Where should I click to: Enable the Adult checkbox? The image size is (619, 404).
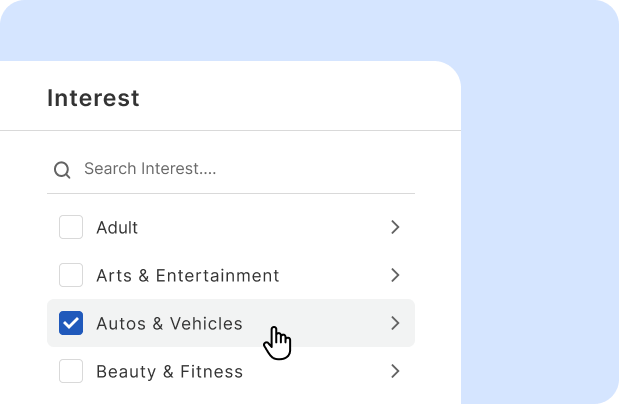71,228
